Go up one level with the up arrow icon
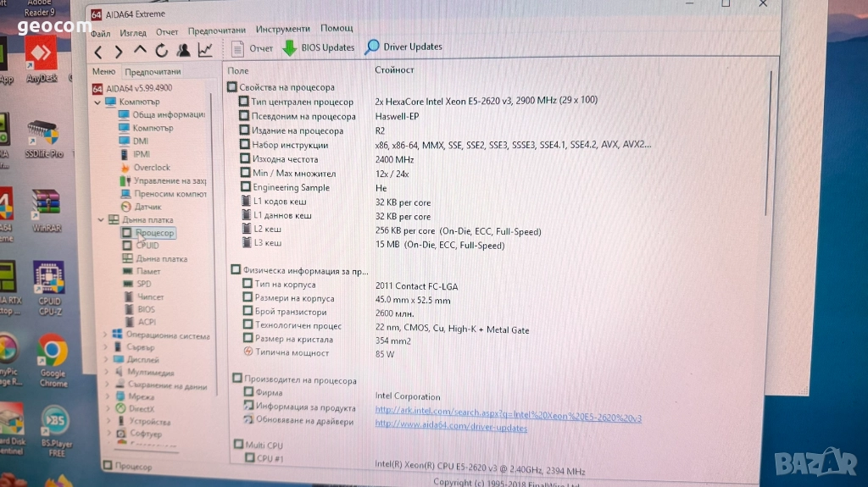Viewport: 868px width, 487px height. 140,51
